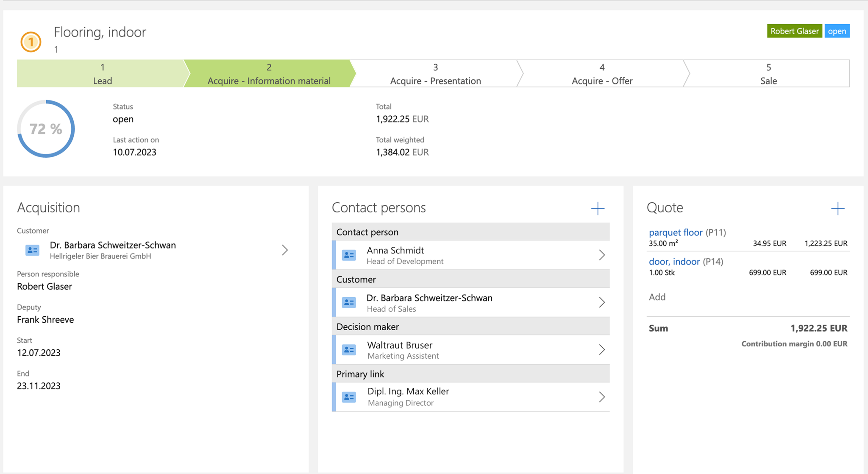Click the Sum amount 1,922.25 EUR in the Quote panel
868x474 pixels.
point(819,328)
